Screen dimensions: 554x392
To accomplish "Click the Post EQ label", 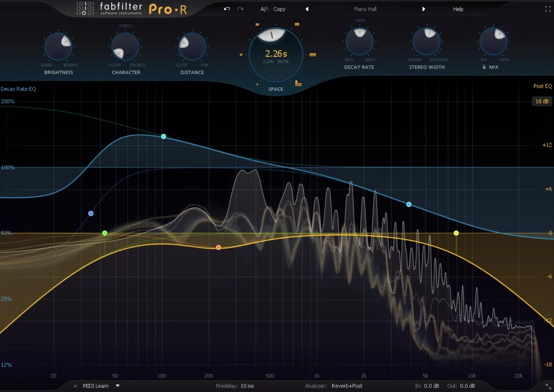I will click(542, 86).
